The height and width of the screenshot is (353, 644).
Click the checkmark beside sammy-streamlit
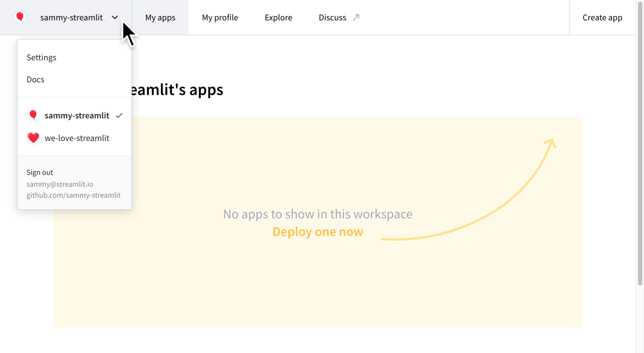click(x=120, y=115)
